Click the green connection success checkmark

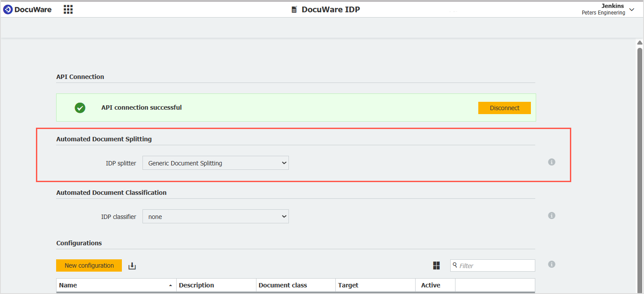80,108
